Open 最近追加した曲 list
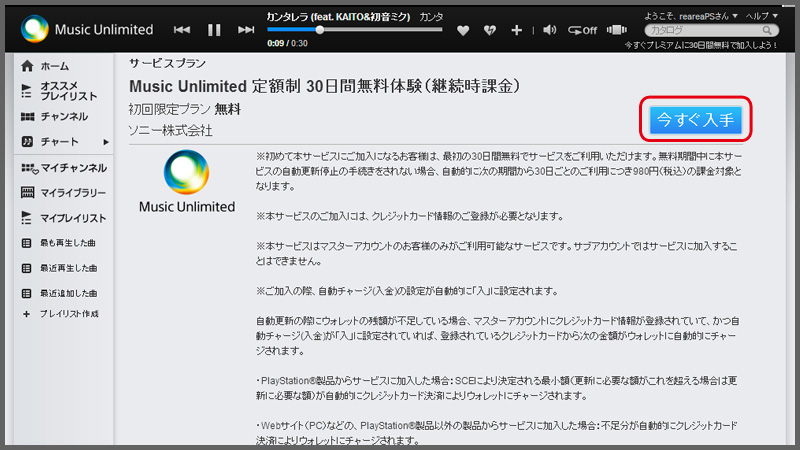 [x=59, y=293]
